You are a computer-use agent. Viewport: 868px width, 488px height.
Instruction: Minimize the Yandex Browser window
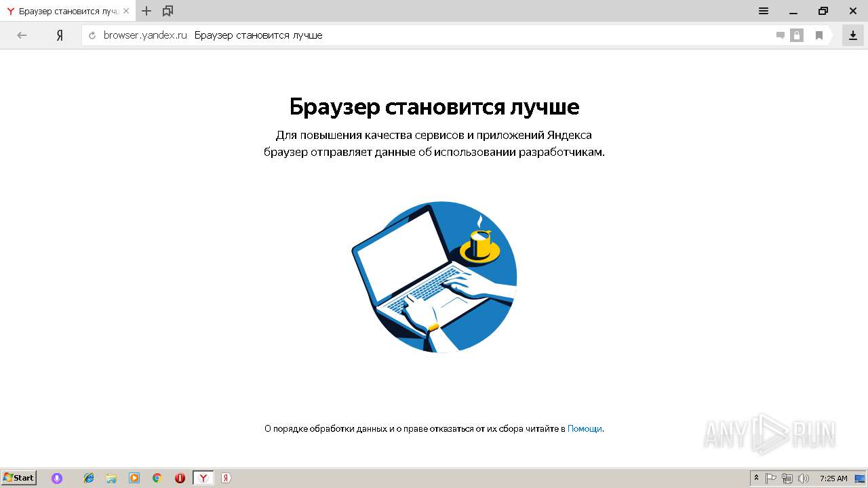[793, 11]
